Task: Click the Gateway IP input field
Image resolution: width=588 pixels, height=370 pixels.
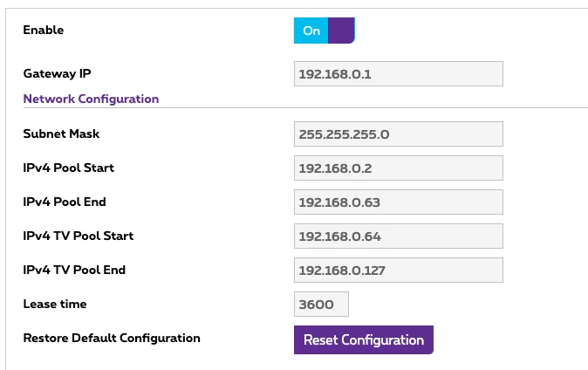Action: [x=399, y=74]
